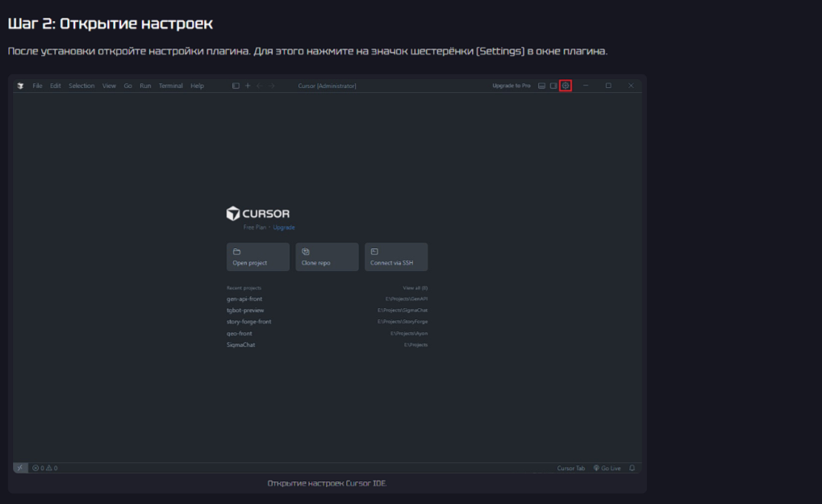Click Go Live in the status bar
The height and width of the screenshot is (504, 822).
coord(607,468)
